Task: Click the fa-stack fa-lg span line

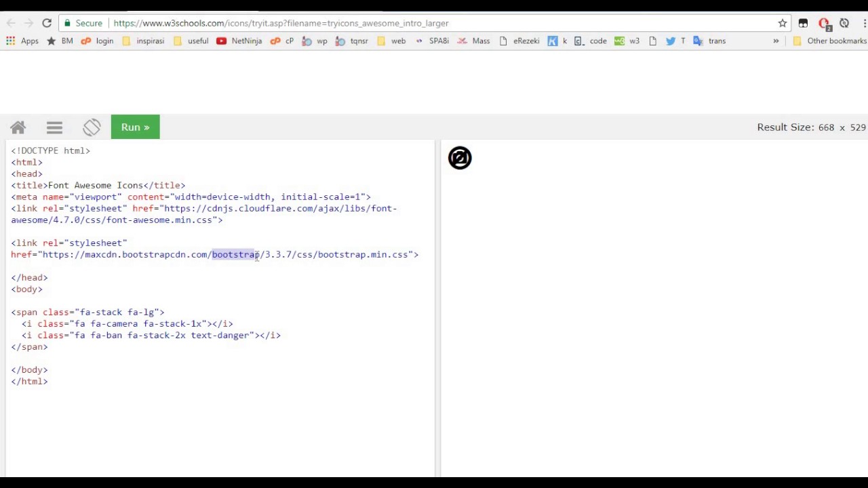Action: (x=87, y=312)
